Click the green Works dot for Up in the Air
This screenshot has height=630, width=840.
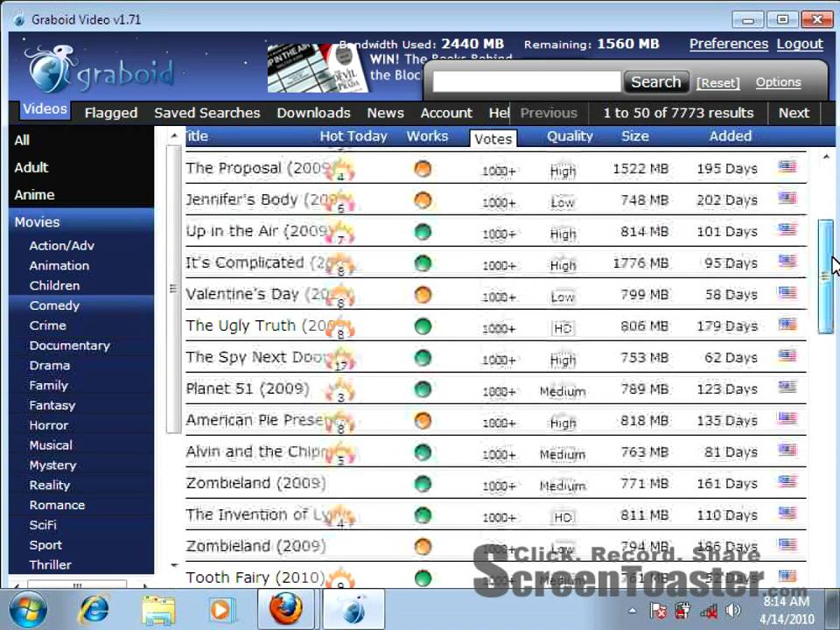click(x=423, y=232)
